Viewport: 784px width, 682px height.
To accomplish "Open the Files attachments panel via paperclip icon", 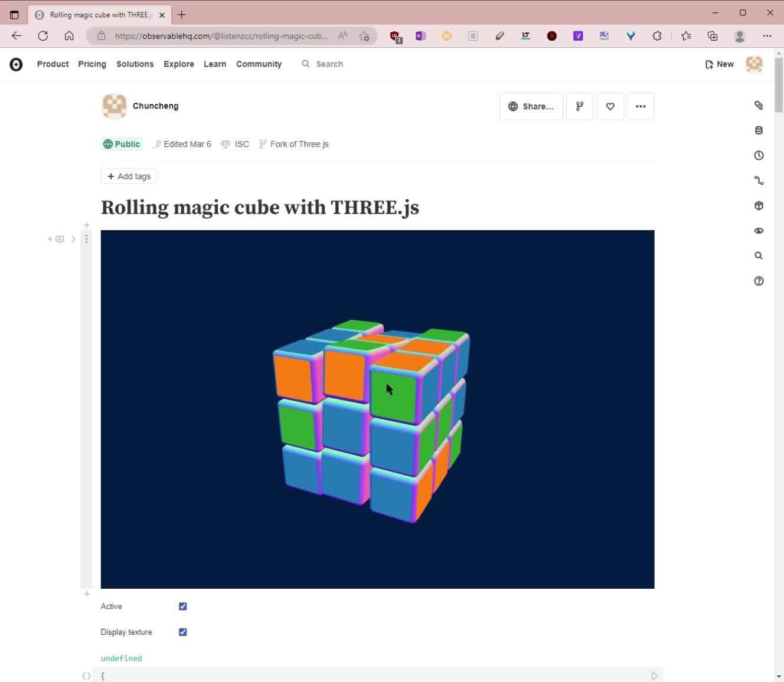I will point(759,105).
